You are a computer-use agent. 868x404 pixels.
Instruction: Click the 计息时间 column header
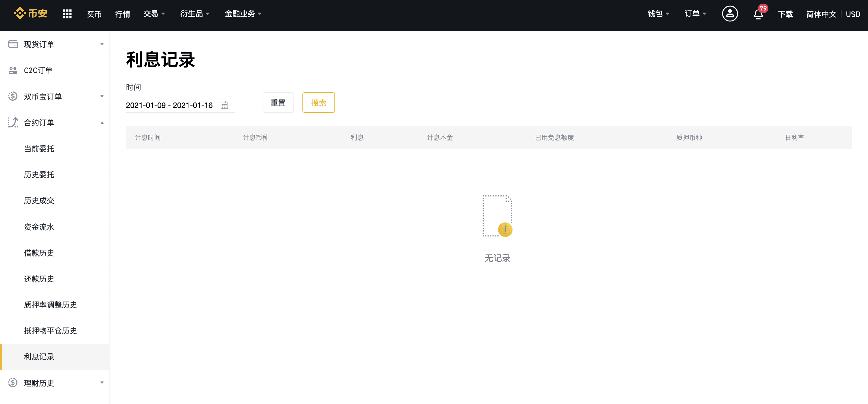(148, 137)
